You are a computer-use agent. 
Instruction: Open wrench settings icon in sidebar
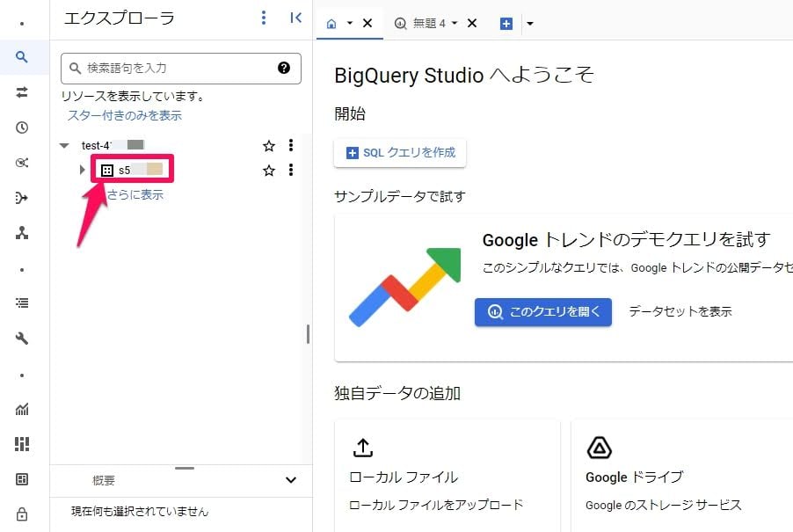point(22,339)
